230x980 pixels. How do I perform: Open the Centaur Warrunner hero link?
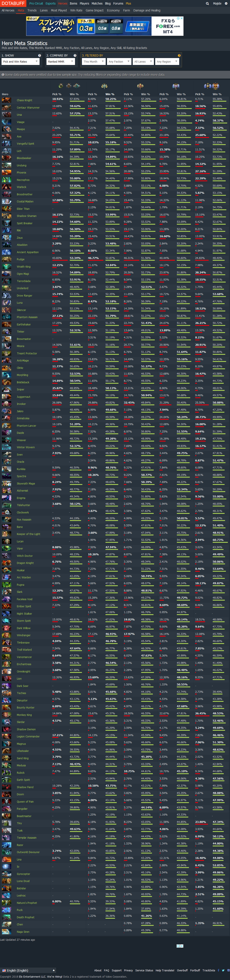(x=28, y=108)
